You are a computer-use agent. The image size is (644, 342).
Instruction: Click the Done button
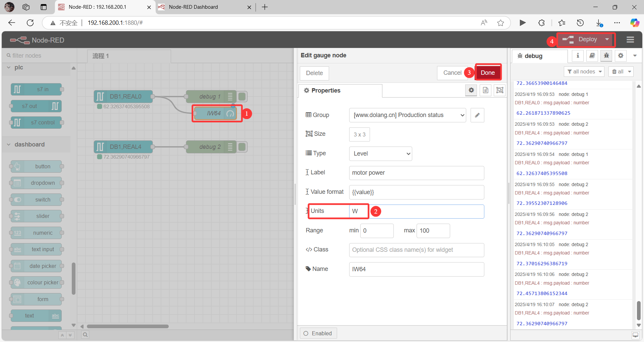coord(488,72)
